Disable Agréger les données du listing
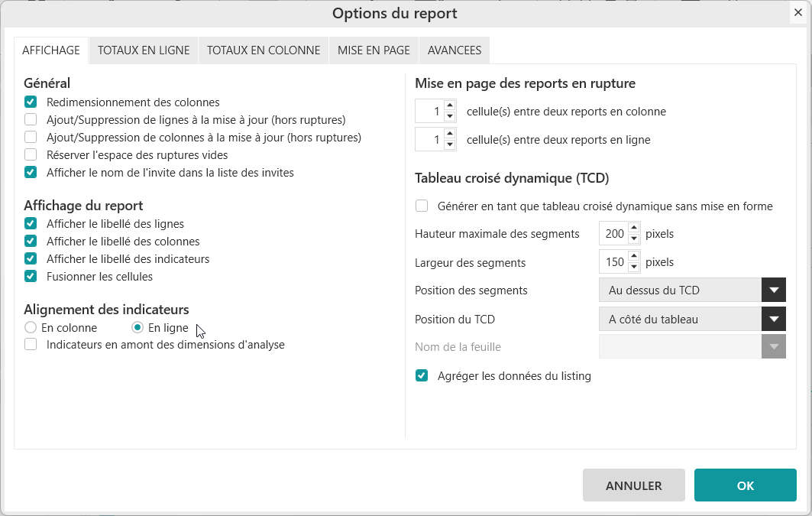812x516 pixels. (x=422, y=376)
